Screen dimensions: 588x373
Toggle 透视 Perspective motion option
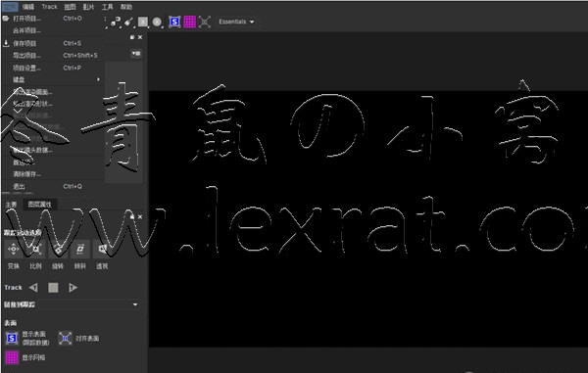click(102, 249)
